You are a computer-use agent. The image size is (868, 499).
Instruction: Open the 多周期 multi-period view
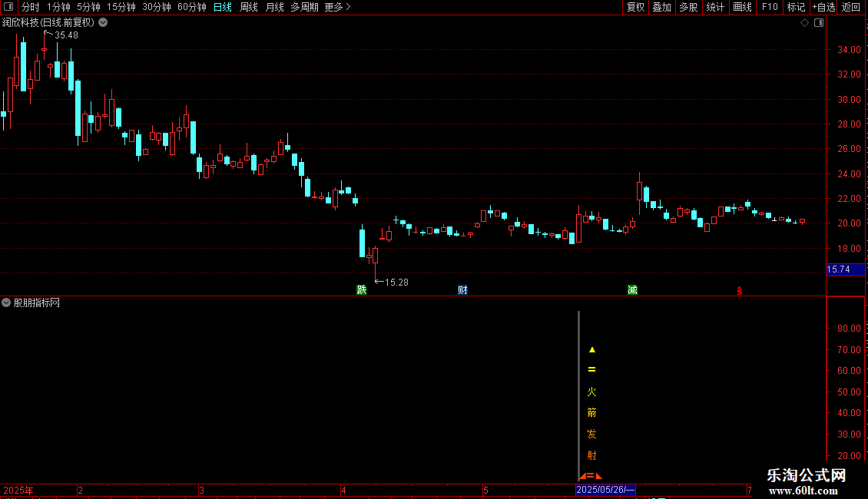click(304, 7)
